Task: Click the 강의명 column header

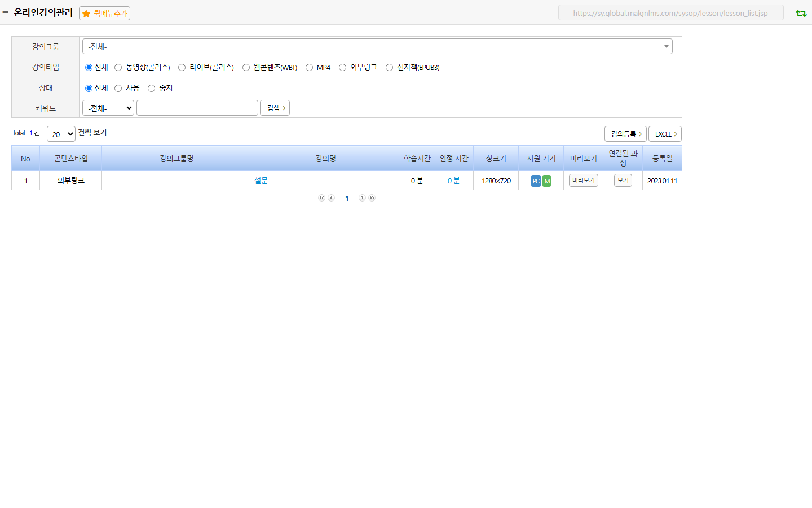Action: 326,158
